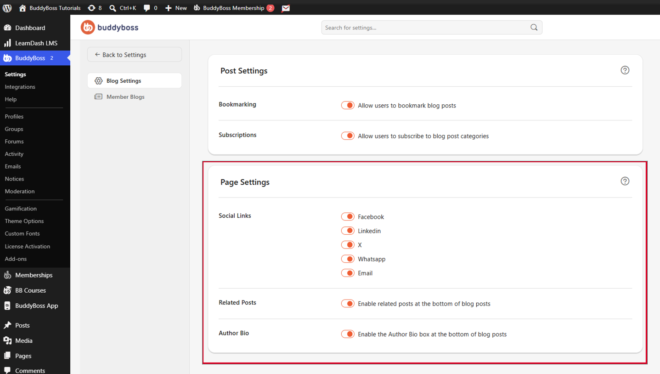Toggle Related Posts setting
The image size is (660, 374).
[348, 303]
